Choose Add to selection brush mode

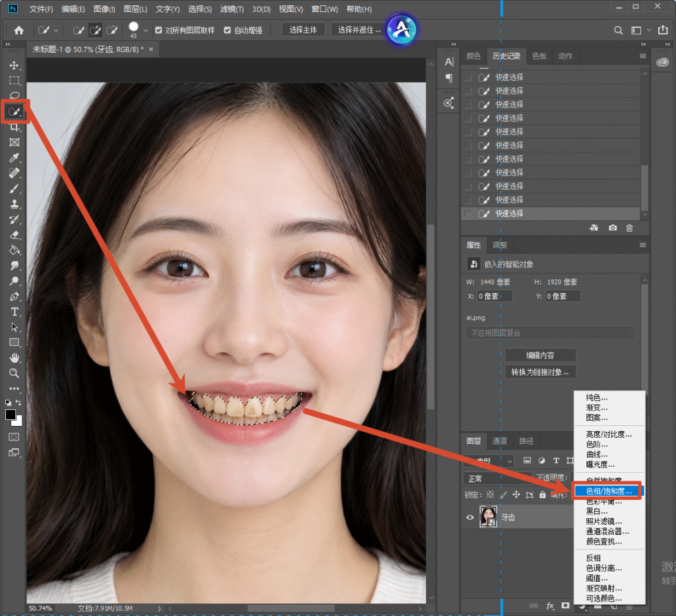pyautogui.click(x=95, y=30)
